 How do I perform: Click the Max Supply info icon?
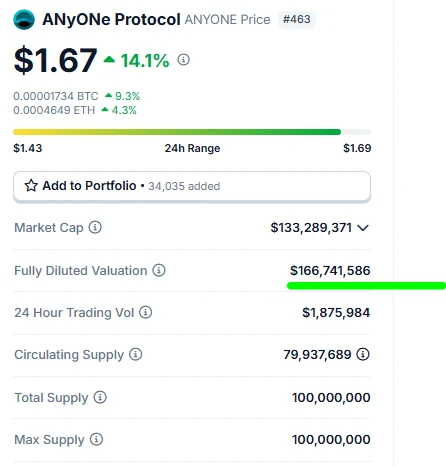coord(96,439)
